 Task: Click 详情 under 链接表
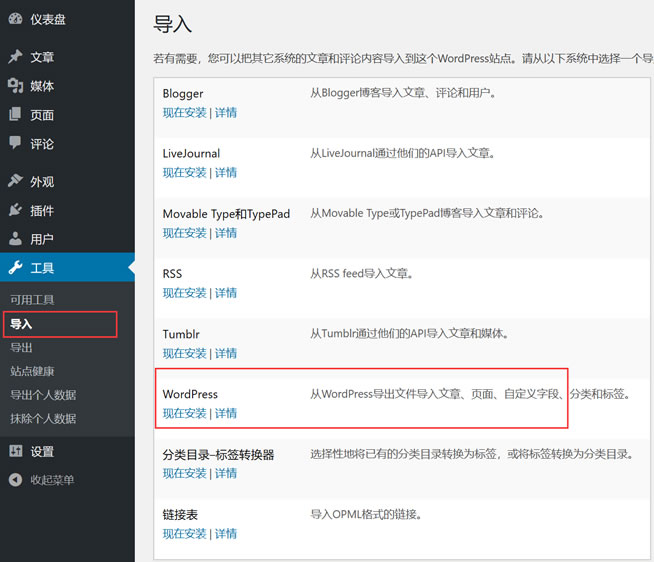click(226, 534)
